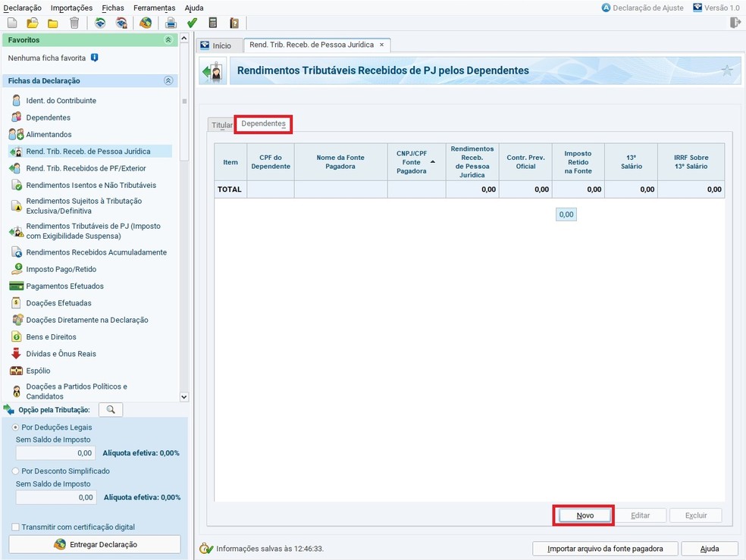Open the Ajuda menu
This screenshot has width=746, height=560.
(x=194, y=8)
